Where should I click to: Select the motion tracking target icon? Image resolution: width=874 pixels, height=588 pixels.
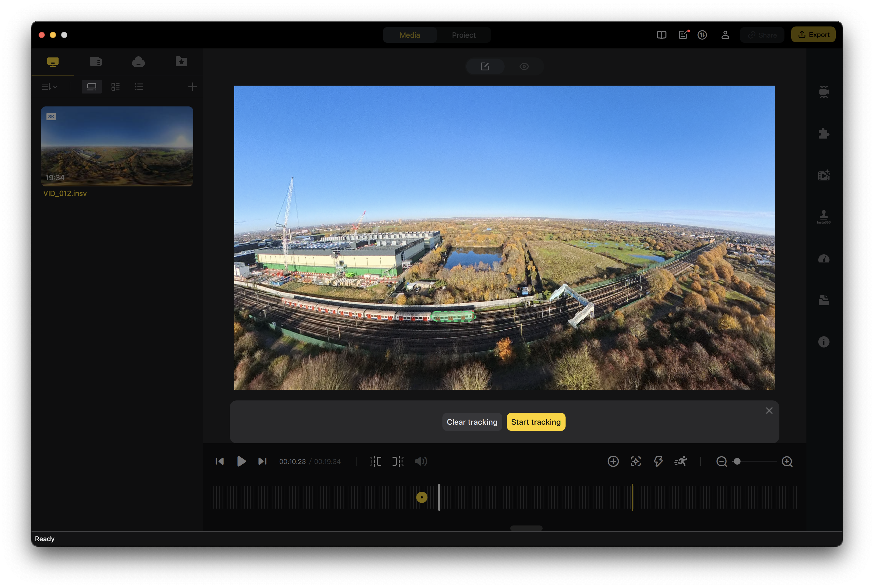click(x=635, y=462)
